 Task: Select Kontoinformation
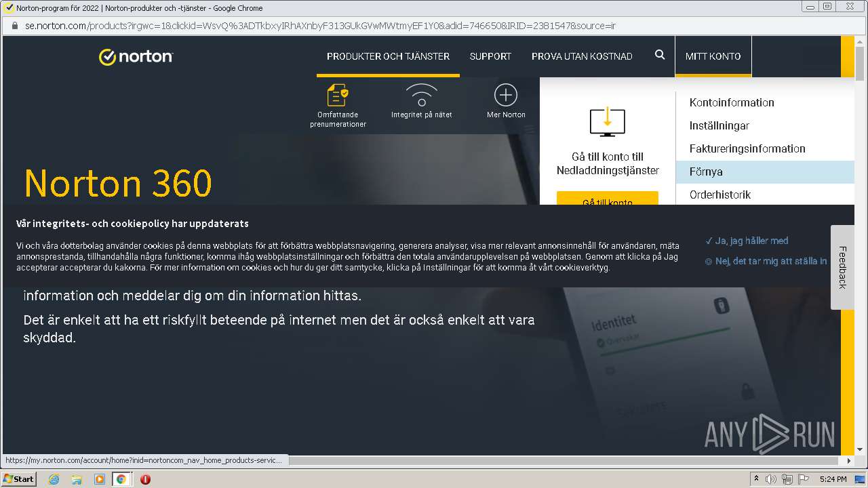coord(732,103)
